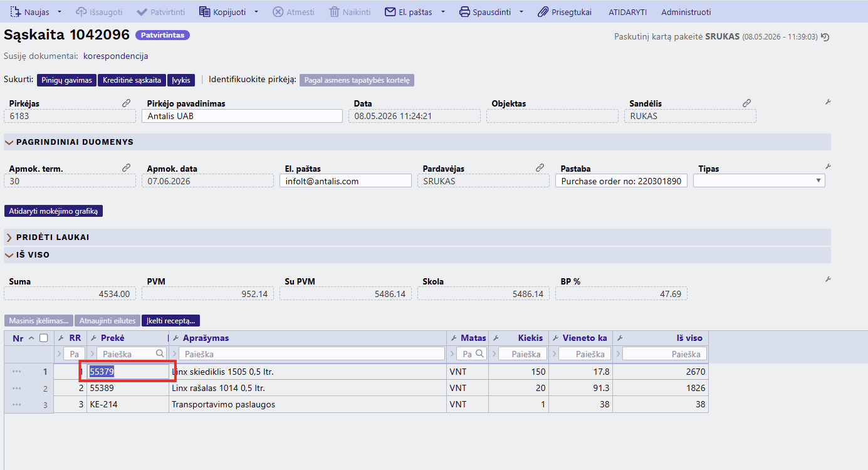
Task: Open the korespondencija link
Action: 115,56
